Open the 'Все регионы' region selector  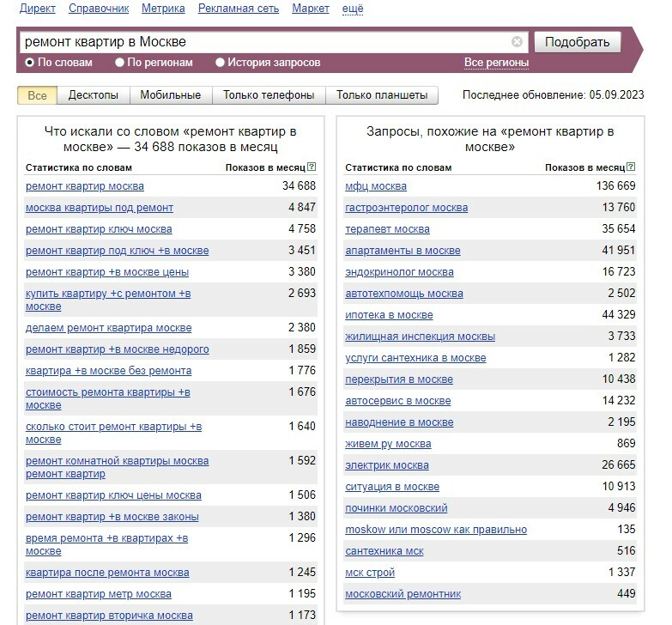point(496,63)
